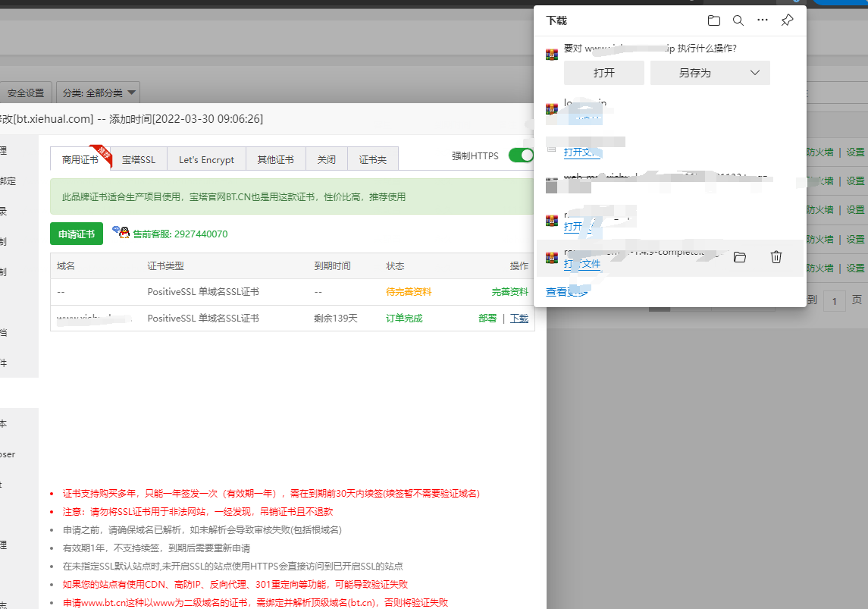This screenshot has width=868, height=609.
Task: Toggle the 强制HTTPS switch
Action: pos(521,155)
